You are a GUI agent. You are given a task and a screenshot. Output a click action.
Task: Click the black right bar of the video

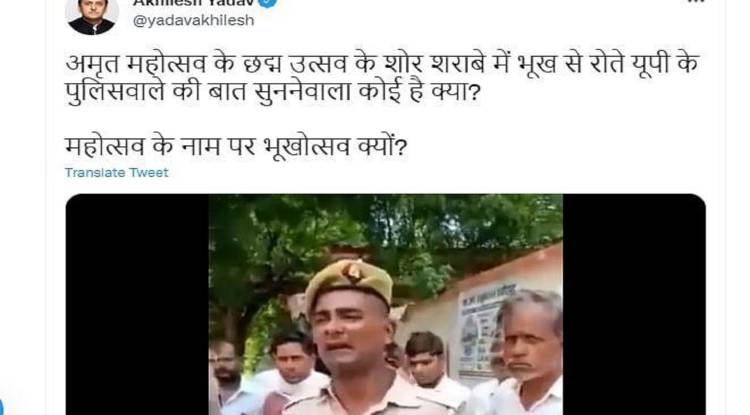click(634, 304)
